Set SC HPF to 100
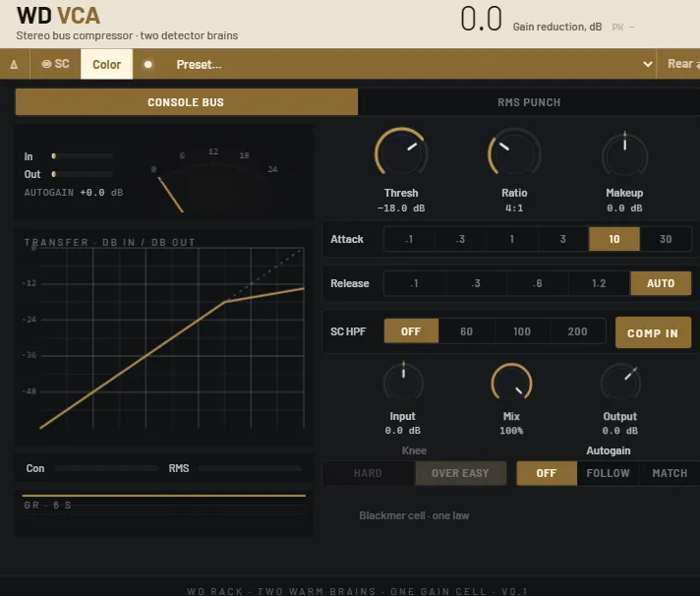 pyautogui.click(x=522, y=331)
